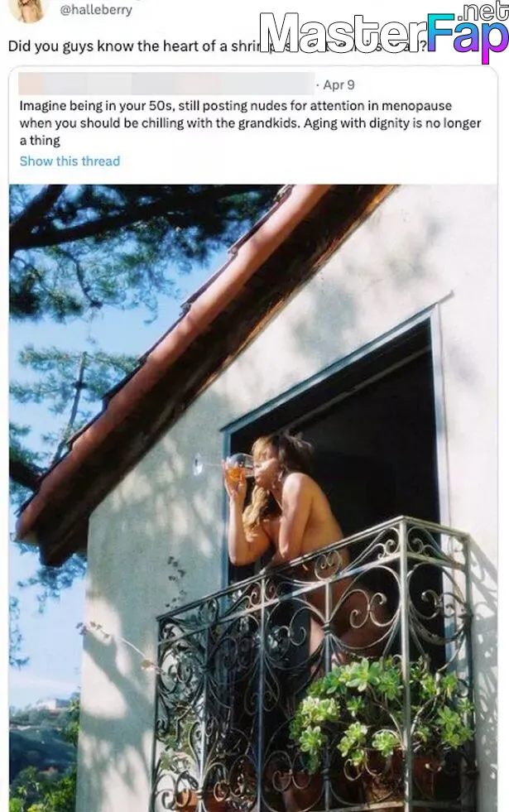Click Show this thread
509x812 pixels.
point(70,161)
